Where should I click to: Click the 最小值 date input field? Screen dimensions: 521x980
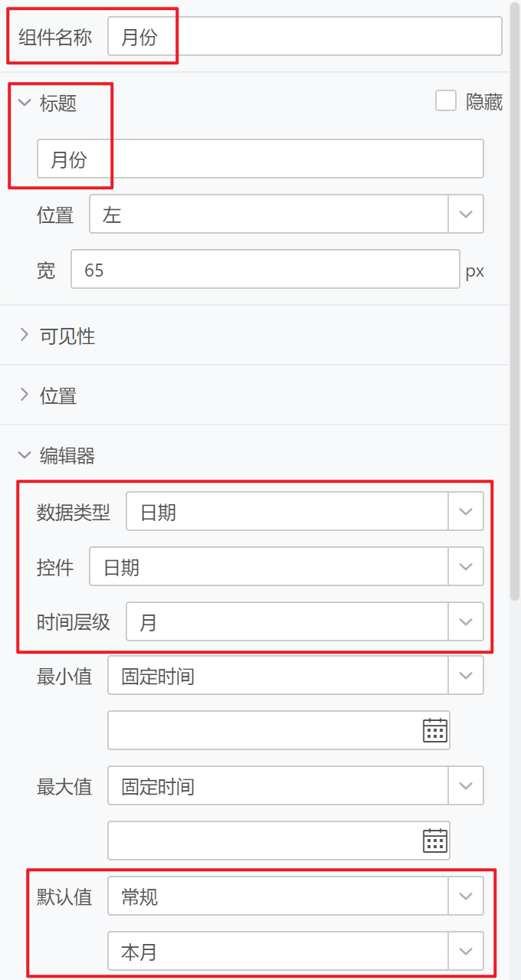pyautogui.click(x=265, y=730)
